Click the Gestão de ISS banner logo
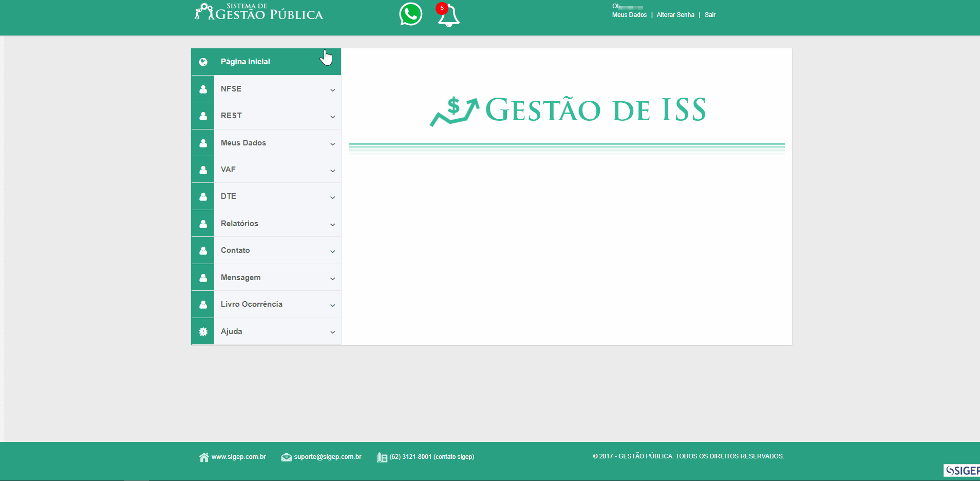Screen dimensions: 980x481 click(x=568, y=110)
